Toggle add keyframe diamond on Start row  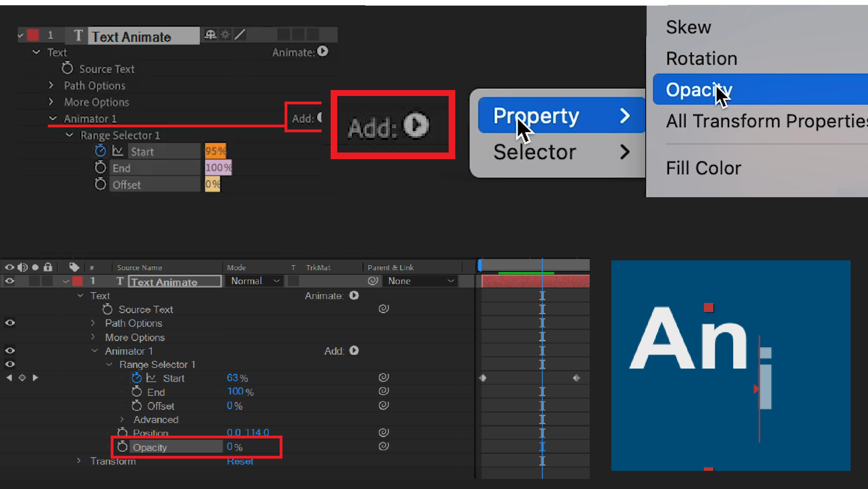(22, 378)
